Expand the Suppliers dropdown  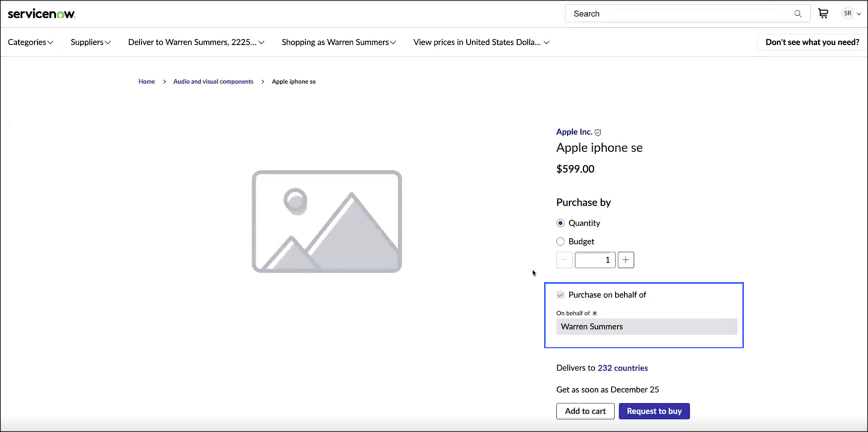click(x=91, y=42)
